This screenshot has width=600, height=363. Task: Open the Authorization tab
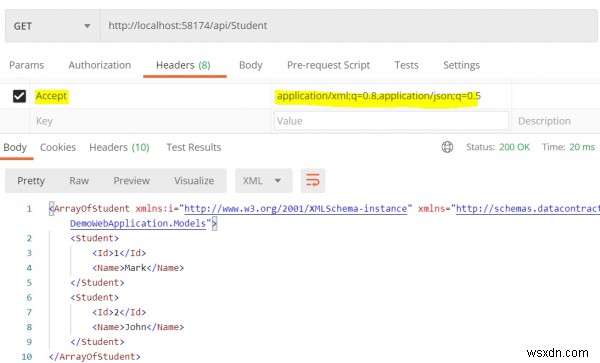pyautogui.click(x=99, y=65)
